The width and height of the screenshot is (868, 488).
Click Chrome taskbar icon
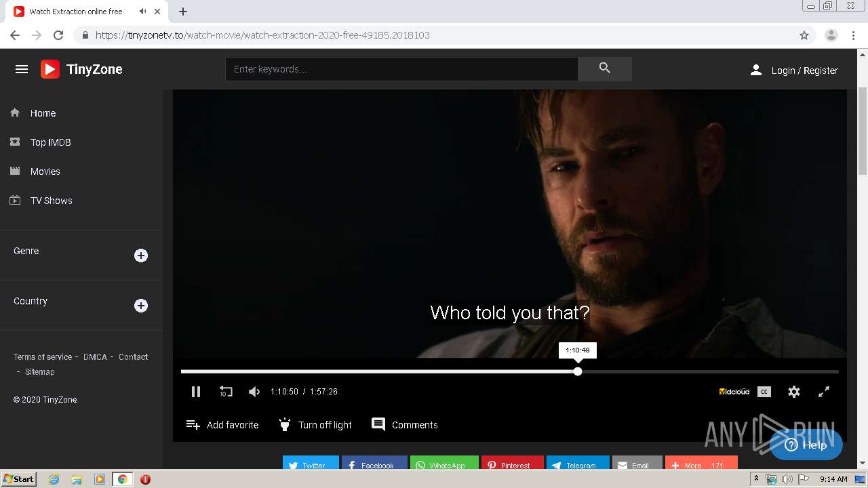[x=123, y=479]
